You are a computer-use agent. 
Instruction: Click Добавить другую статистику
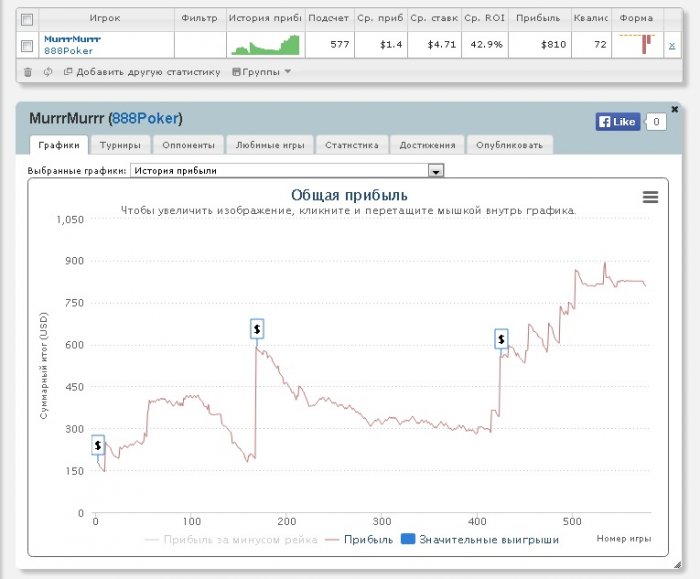coord(142,71)
